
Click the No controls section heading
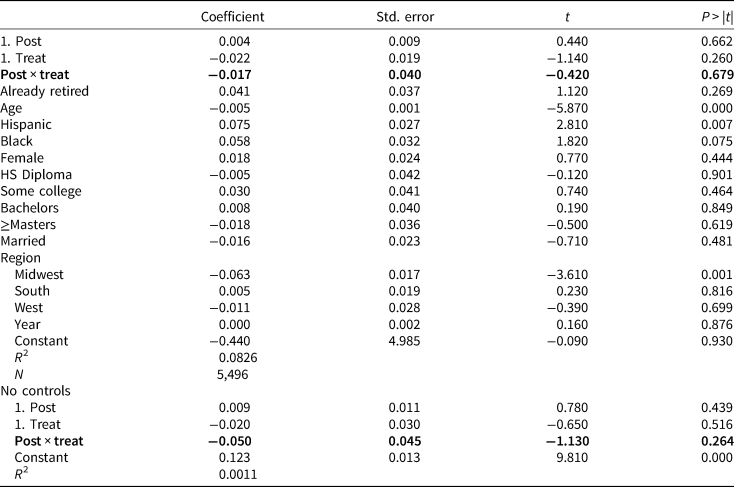pyautogui.click(x=36, y=391)
